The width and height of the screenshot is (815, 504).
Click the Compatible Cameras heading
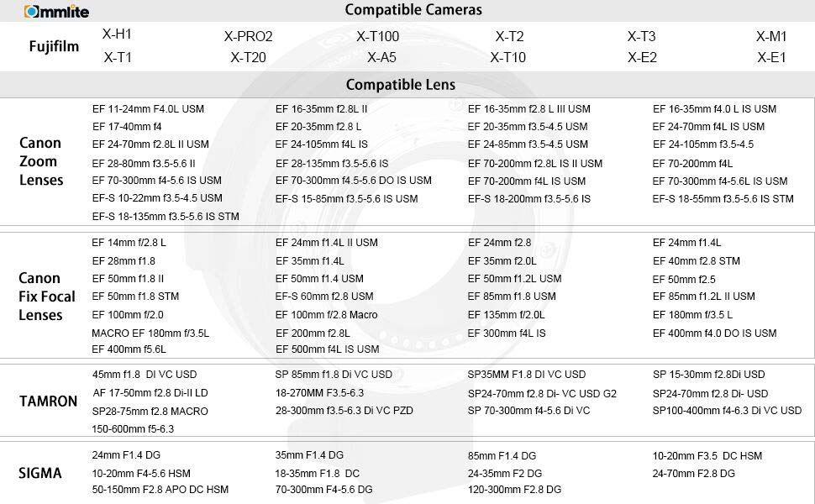click(413, 10)
